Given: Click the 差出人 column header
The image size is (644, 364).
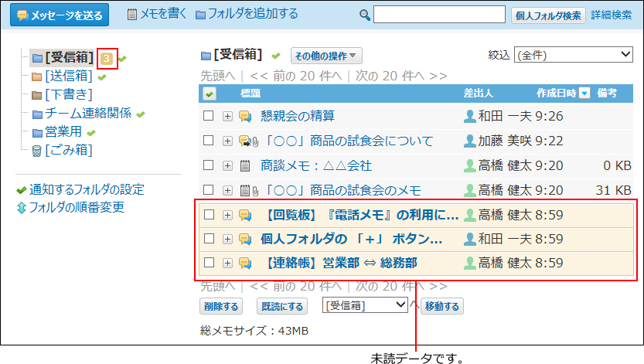Looking at the screenshot, I should (x=478, y=94).
